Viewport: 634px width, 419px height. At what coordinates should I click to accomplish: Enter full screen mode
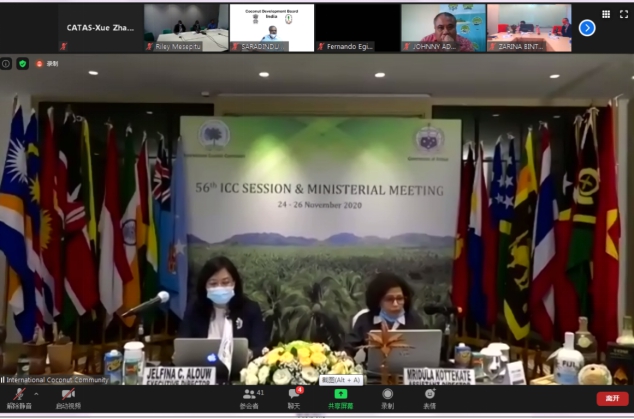point(623,15)
